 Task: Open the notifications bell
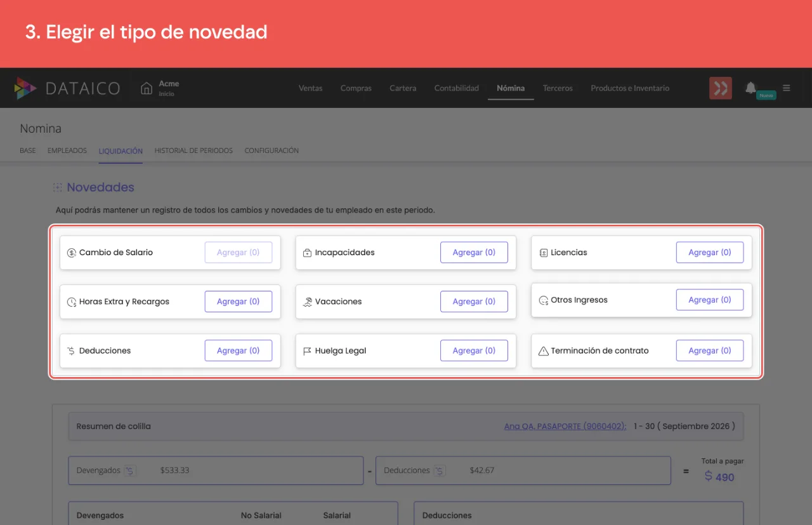750,88
